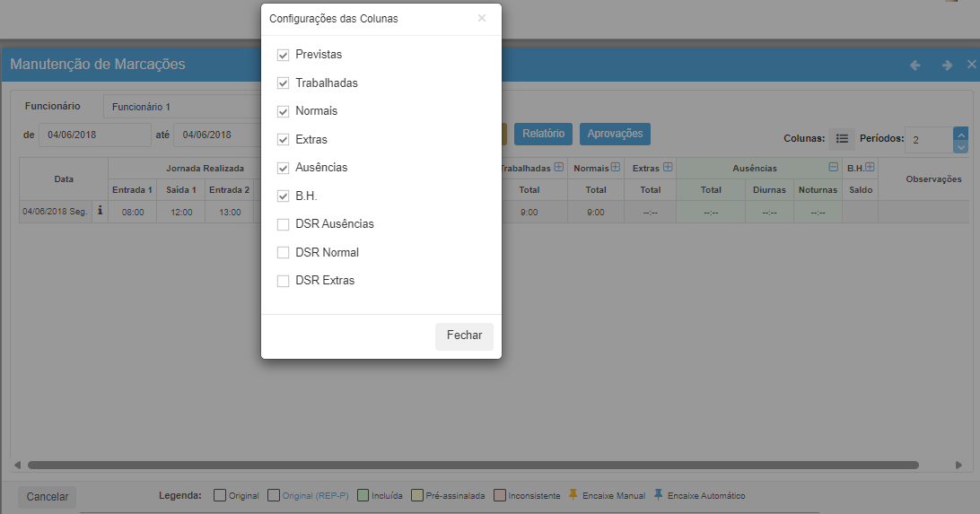Click the horizontal scrollbar under the table

473,466
